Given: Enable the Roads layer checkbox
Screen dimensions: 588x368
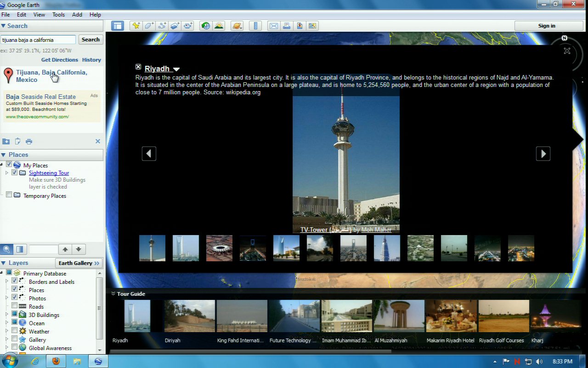Looking at the screenshot, I should 15,306.
